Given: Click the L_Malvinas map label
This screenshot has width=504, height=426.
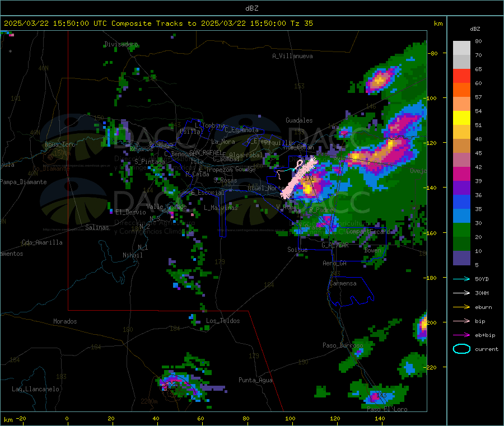Looking at the screenshot, I should click(221, 208).
